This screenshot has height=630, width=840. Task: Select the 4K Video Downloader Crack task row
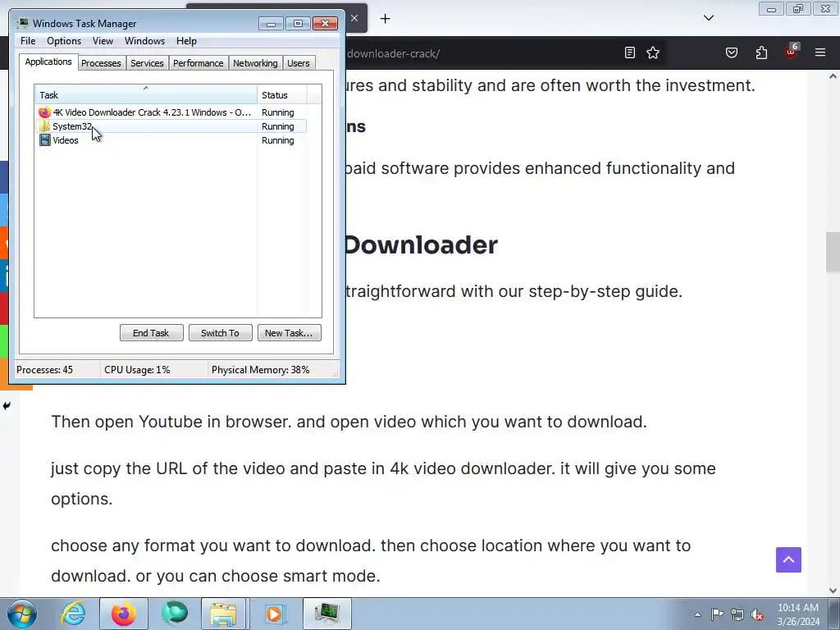click(171, 112)
